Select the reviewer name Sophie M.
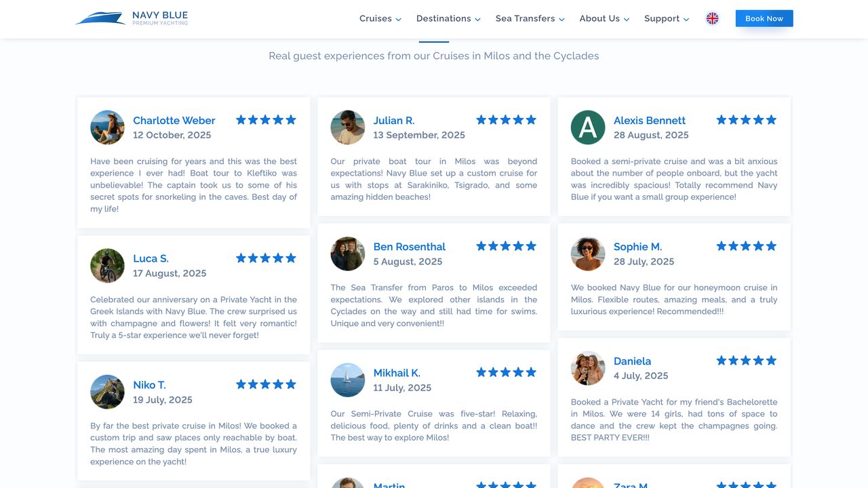 pyautogui.click(x=637, y=247)
